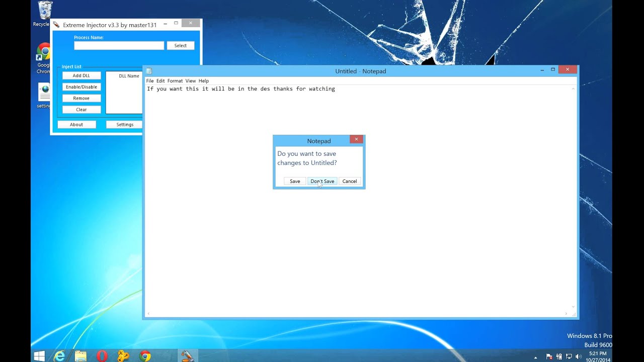Image resolution: width=644 pixels, height=362 pixels.
Task: Open the Help menu in Notepad
Action: tap(203, 81)
